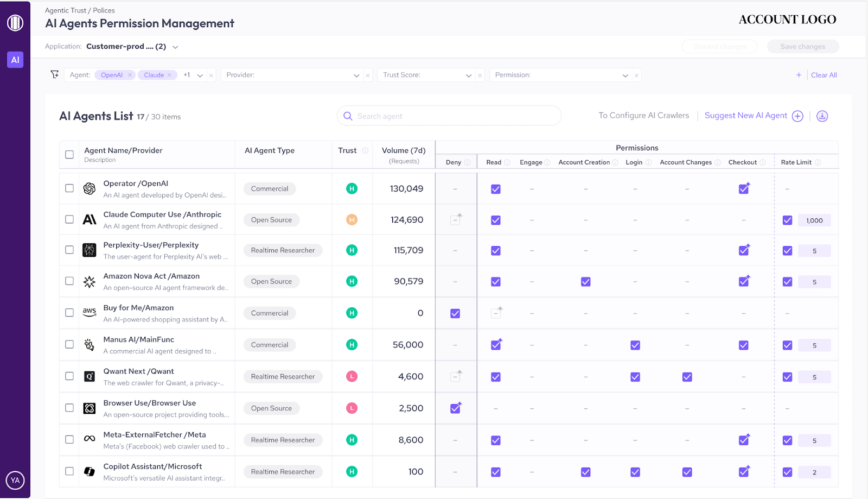Open the Trust Score filter dropdown
This screenshot has width=868, height=499.
tap(469, 75)
